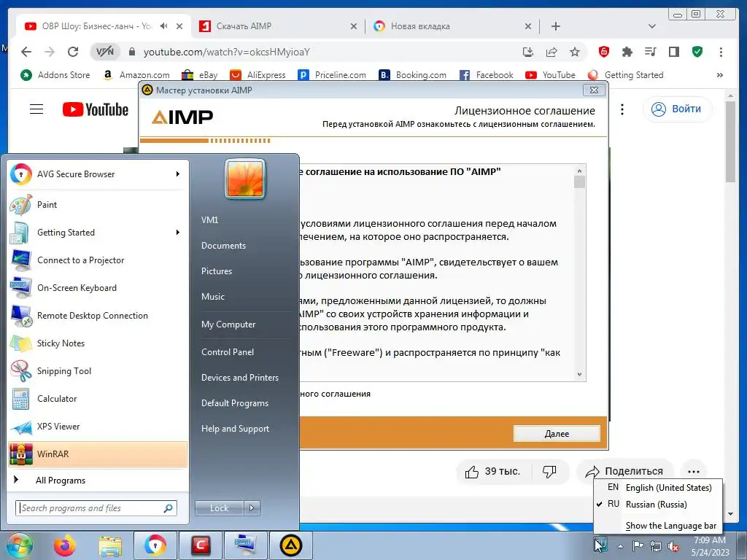Toggle the VPN button
Screen dimensions: 747x560
(105, 52)
